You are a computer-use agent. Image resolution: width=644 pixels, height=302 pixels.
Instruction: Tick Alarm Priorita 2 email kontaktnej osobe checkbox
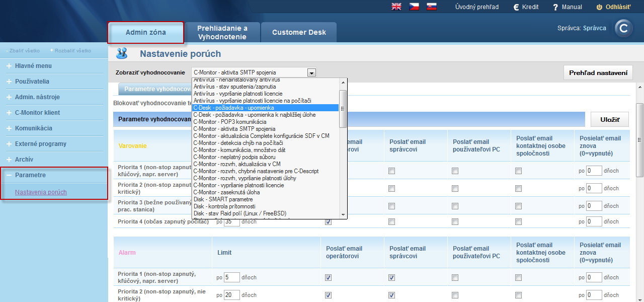point(518,295)
